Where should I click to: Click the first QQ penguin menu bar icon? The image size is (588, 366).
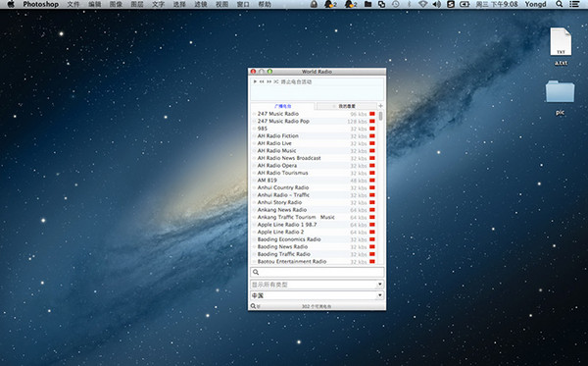pos(330,4)
